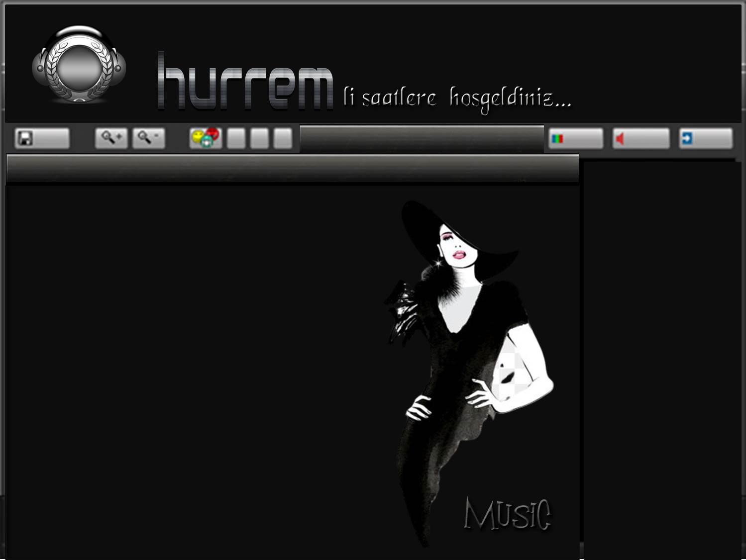The image size is (746, 560).
Task: Open the RGB color bars button
Action: pos(576,138)
